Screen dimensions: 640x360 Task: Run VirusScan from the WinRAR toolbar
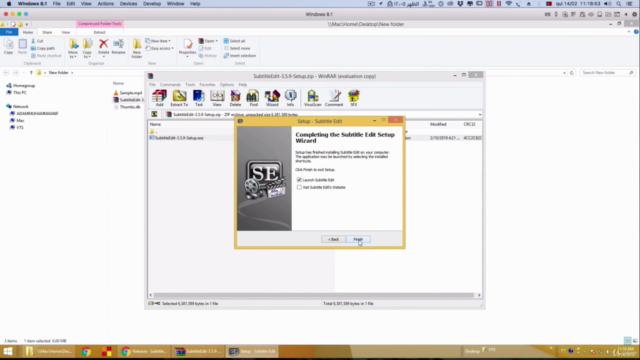click(x=313, y=98)
